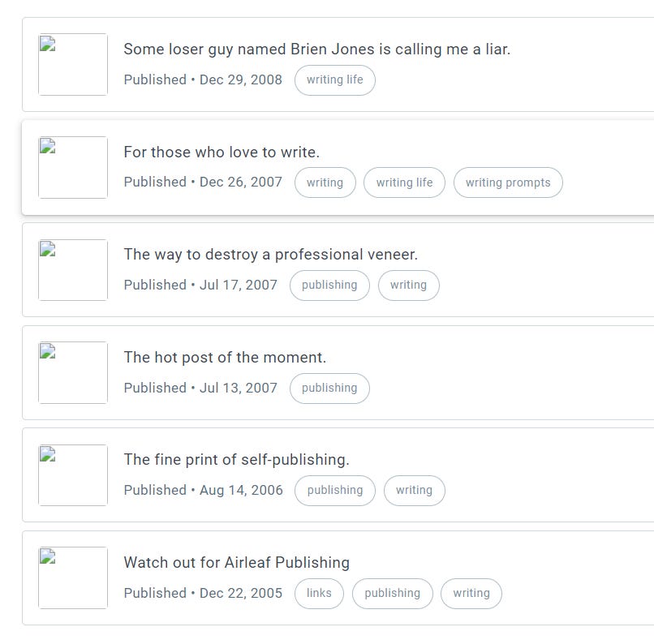Click 'Published • Dec 29, 2008' text
The height and width of the screenshot is (644, 654).
[x=203, y=79]
